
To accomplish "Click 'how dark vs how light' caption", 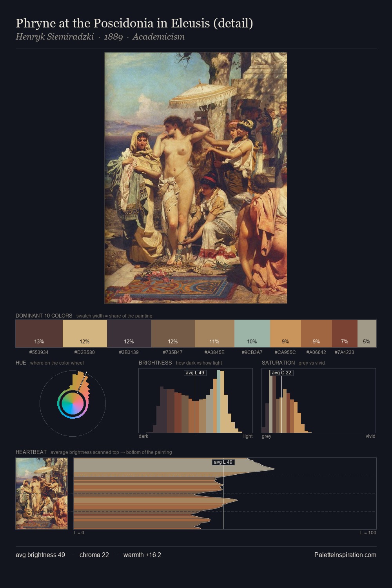I will point(199,363).
